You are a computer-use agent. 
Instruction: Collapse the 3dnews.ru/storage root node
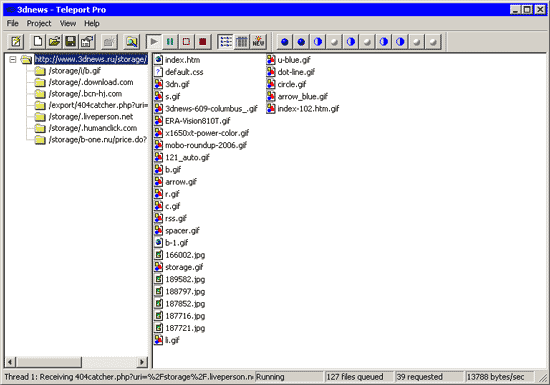13,59
